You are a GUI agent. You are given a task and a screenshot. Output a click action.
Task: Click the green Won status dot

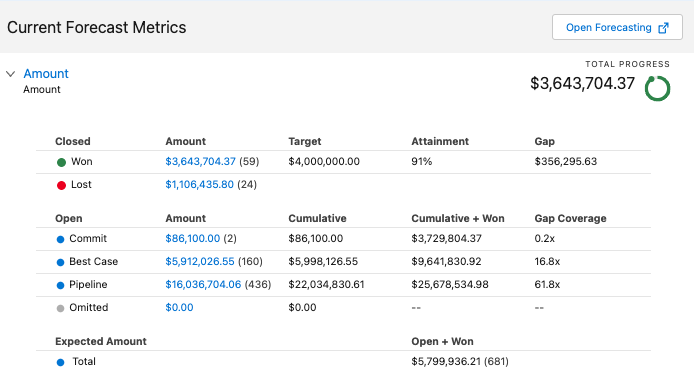click(62, 162)
